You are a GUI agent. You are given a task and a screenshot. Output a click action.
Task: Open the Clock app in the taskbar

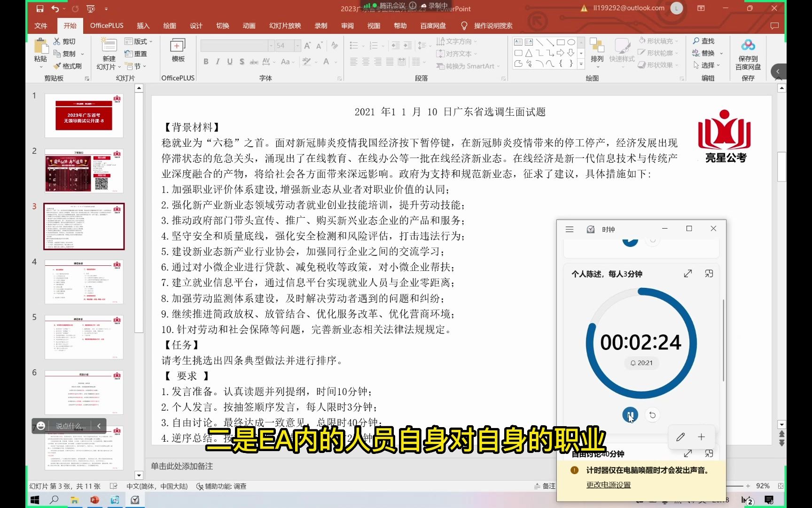[x=135, y=500]
